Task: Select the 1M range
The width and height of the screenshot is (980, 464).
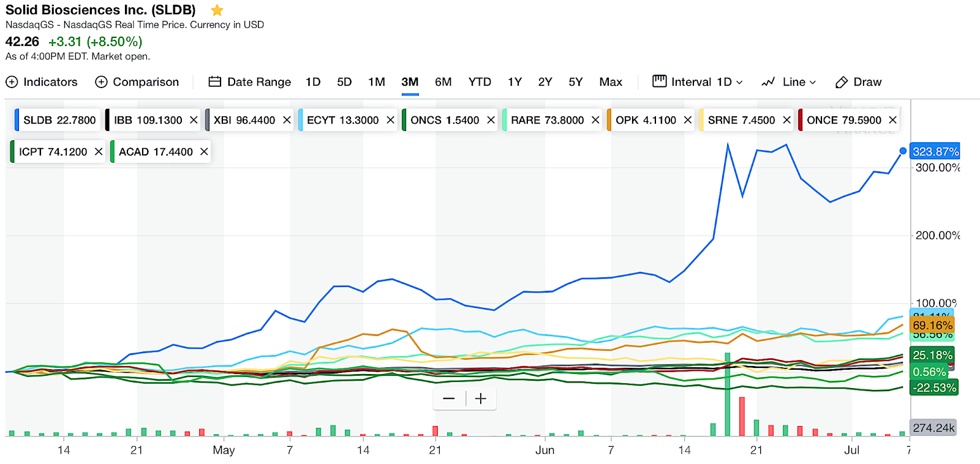Action: pyautogui.click(x=377, y=82)
